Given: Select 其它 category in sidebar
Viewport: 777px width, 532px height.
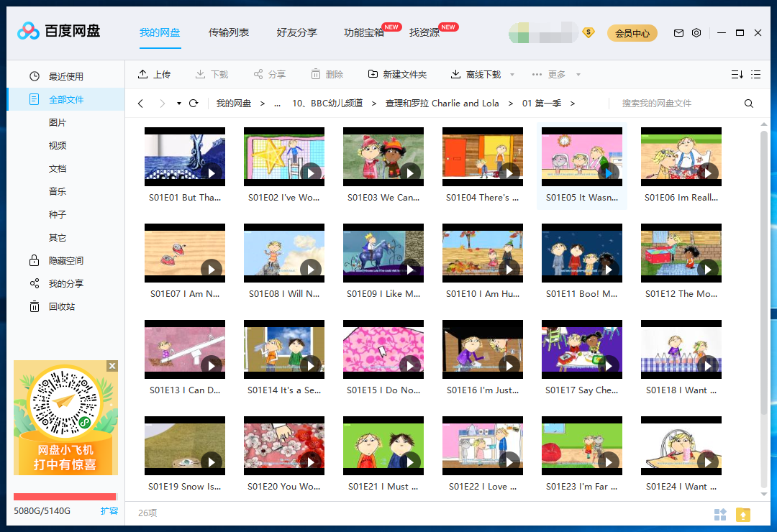Looking at the screenshot, I should coord(58,238).
